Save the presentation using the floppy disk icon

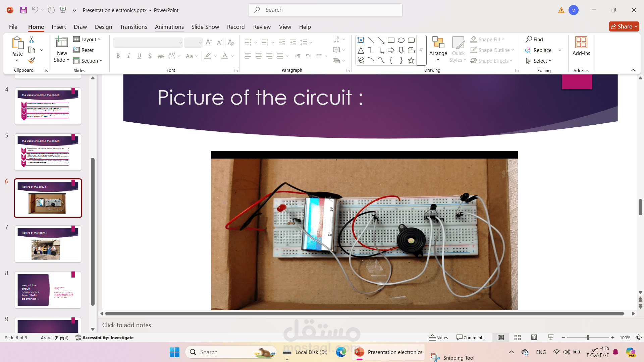click(x=23, y=10)
